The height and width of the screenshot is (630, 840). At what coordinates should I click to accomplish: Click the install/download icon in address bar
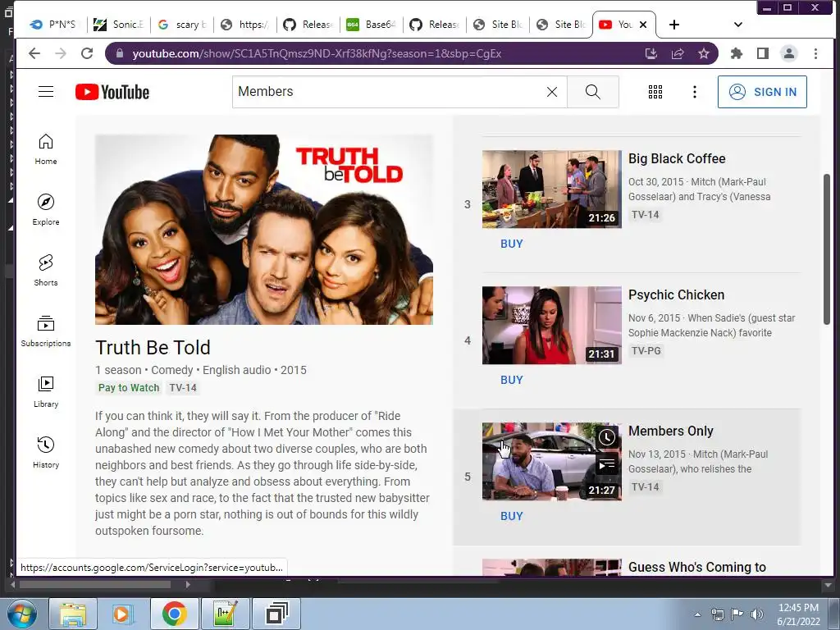click(x=651, y=53)
